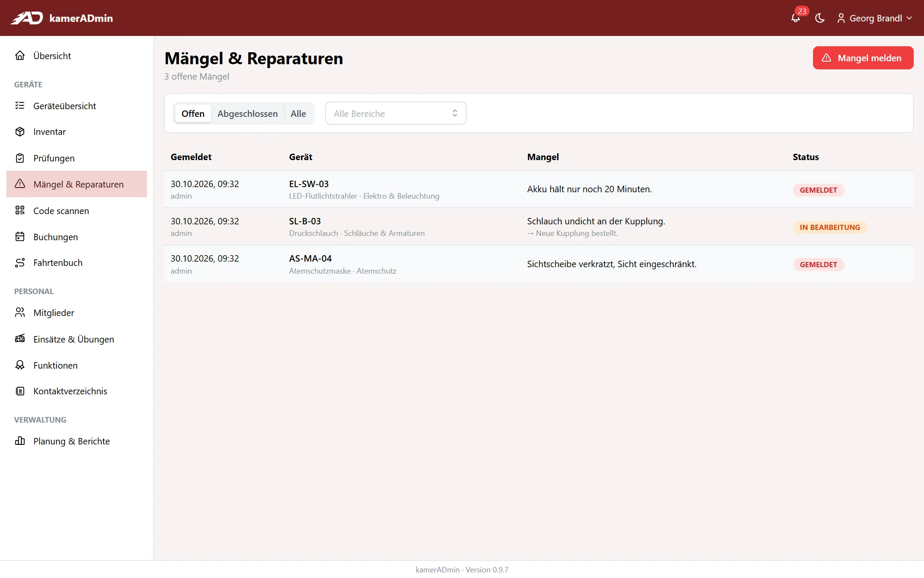Click the Buchungen calendar icon

click(x=20, y=237)
